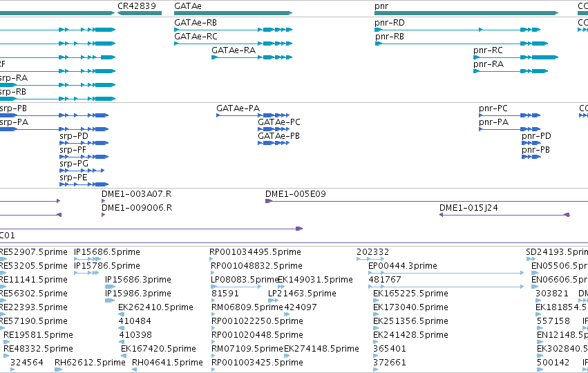Click the 410484 feature label
588x373 pixels.
pyautogui.click(x=135, y=321)
